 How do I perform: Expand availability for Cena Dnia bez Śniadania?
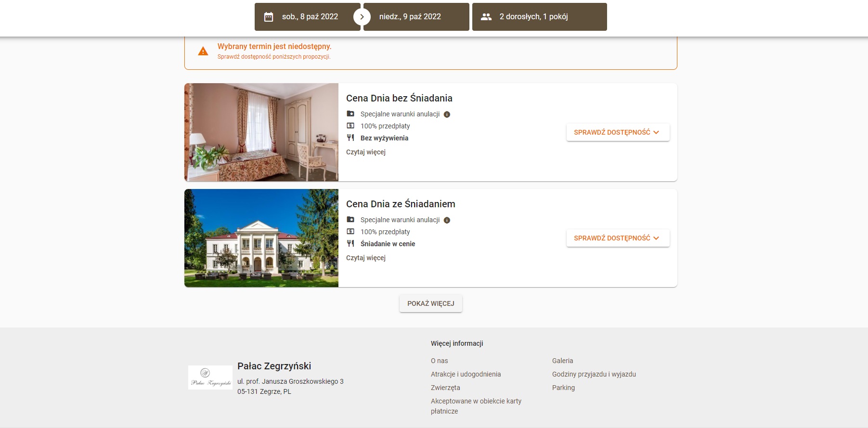618,132
